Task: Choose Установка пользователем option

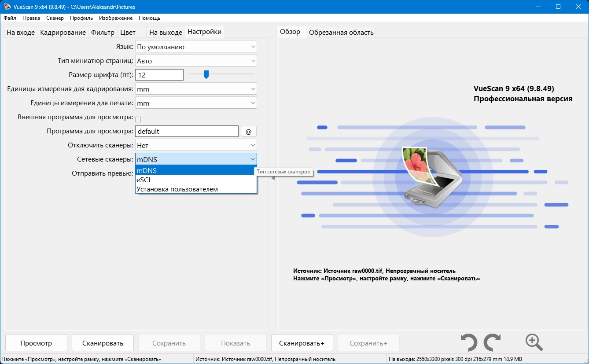Action: [x=196, y=189]
